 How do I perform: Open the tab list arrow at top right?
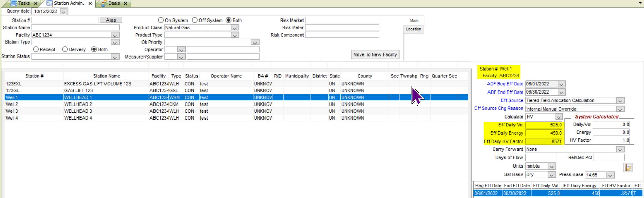(640, 3)
